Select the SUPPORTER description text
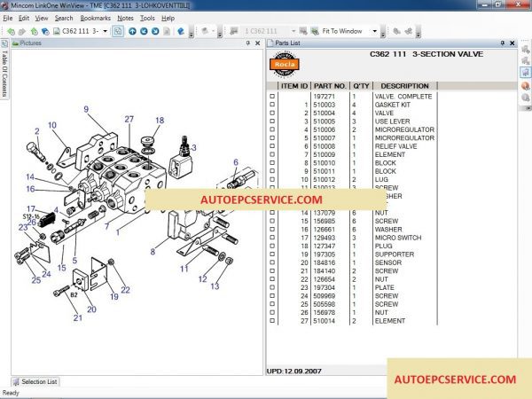Image resolution: width=532 pixels, height=399 pixels. pos(395,254)
